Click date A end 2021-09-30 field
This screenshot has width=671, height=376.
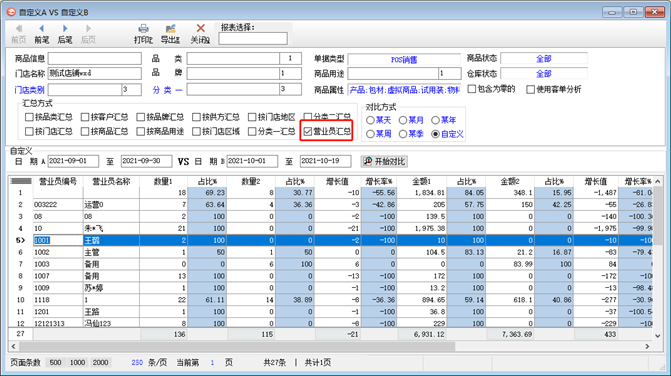click(x=146, y=161)
